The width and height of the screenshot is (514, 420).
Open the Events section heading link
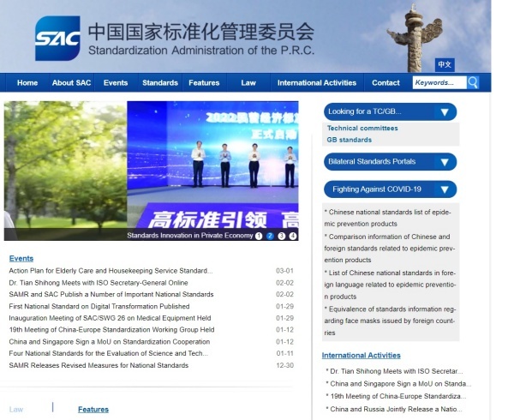[21, 258]
